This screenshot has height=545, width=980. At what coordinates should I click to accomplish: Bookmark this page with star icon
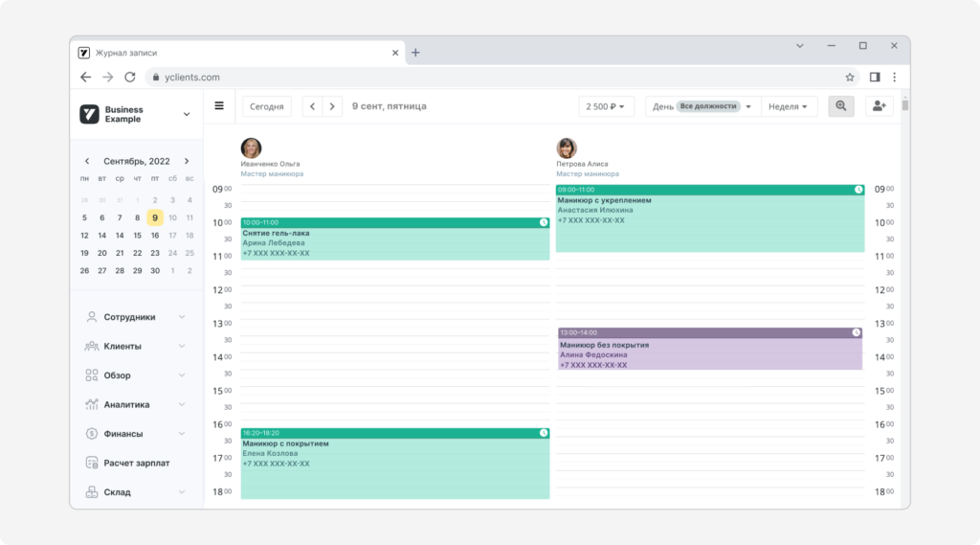point(850,77)
